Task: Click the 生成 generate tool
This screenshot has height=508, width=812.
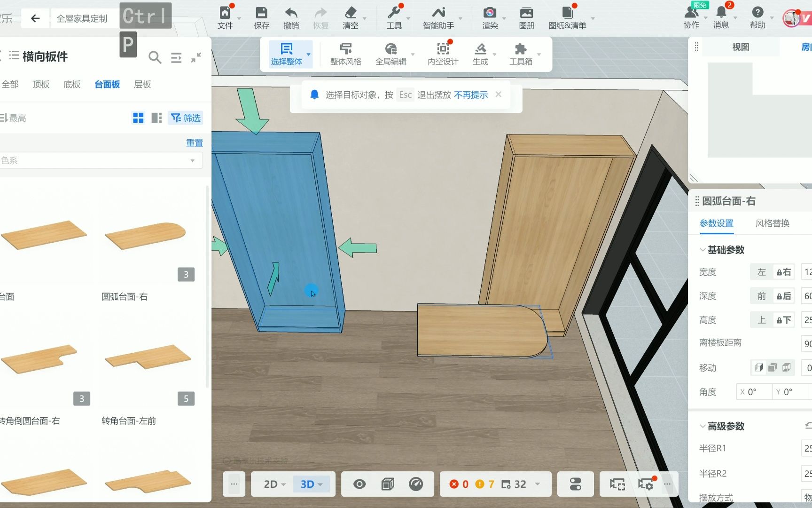Action: [x=480, y=55]
